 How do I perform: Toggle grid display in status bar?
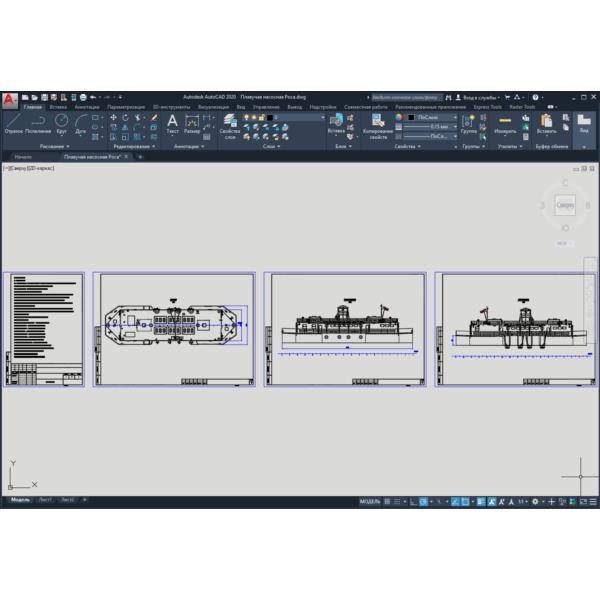(x=387, y=502)
